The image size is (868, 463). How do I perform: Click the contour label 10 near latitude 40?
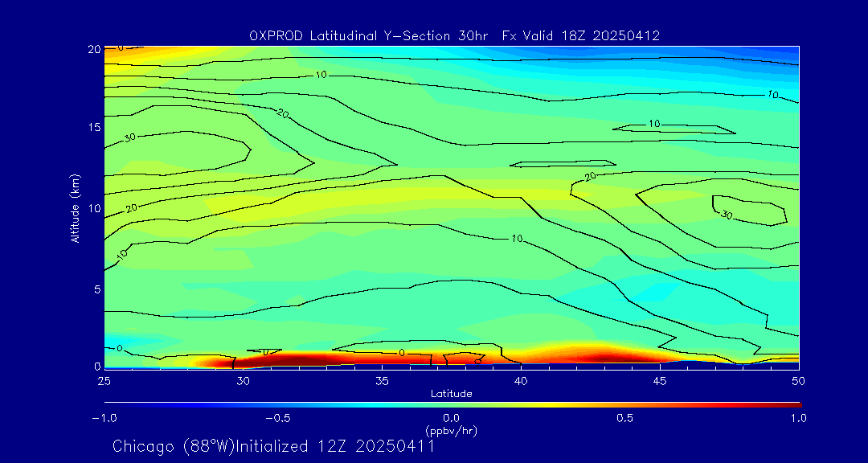[x=517, y=239]
